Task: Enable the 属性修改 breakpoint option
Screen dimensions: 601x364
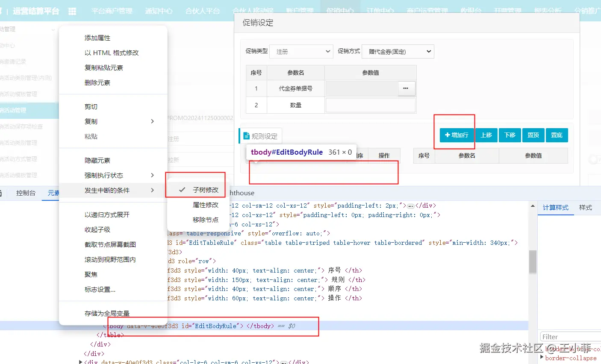Action: [x=206, y=205]
